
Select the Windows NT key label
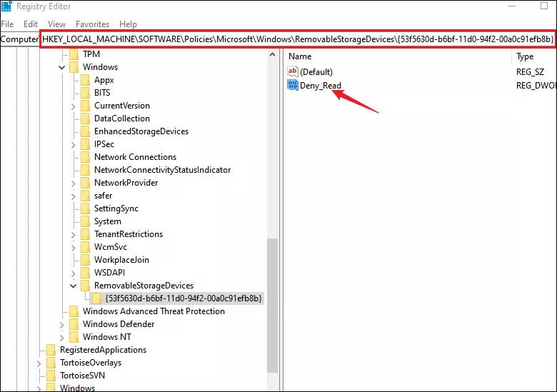(x=107, y=337)
